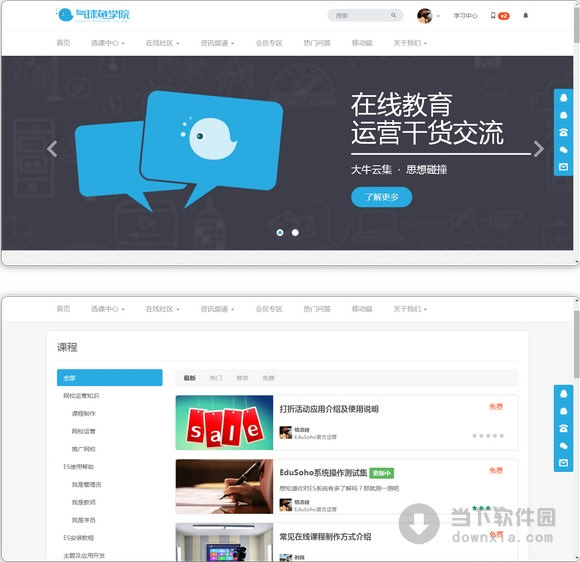Click WeChat icon in upper window sidebar

[563, 149]
